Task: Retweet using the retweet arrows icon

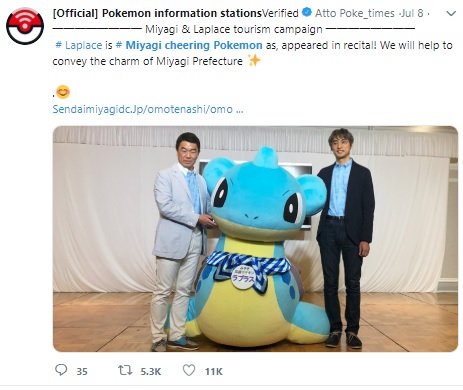Action: tap(125, 370)
